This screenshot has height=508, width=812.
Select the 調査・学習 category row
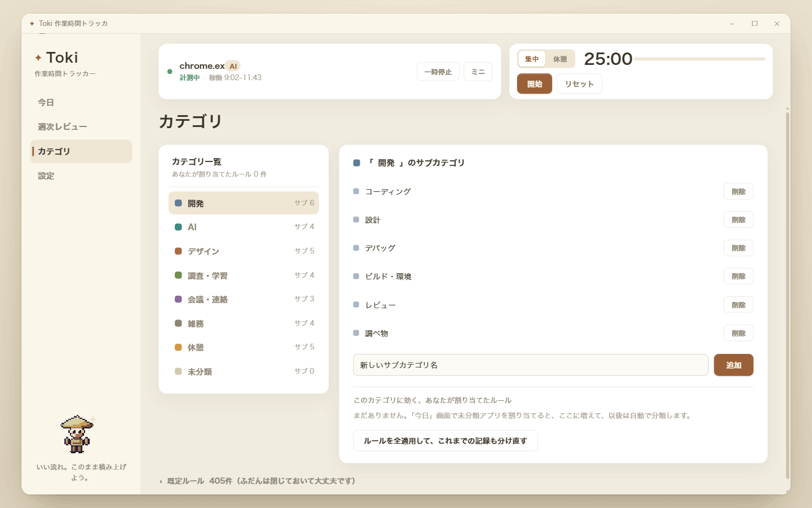click(244, 275)
